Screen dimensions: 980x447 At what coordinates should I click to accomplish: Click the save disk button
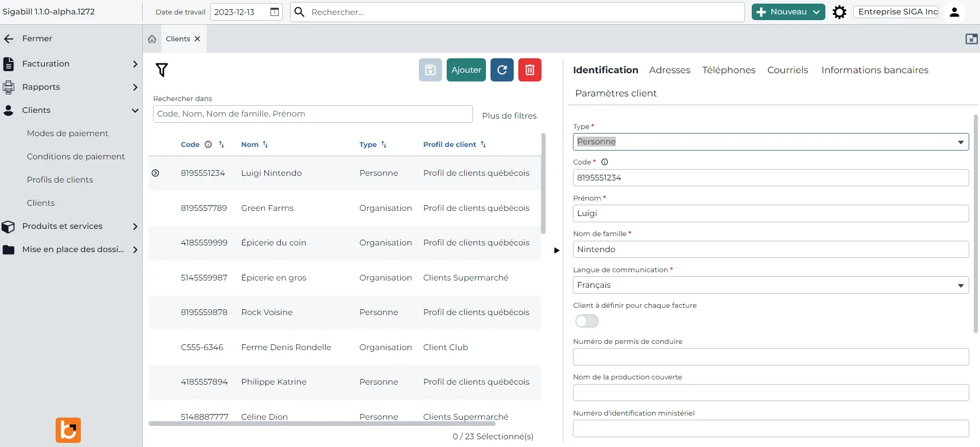[430, 70]
